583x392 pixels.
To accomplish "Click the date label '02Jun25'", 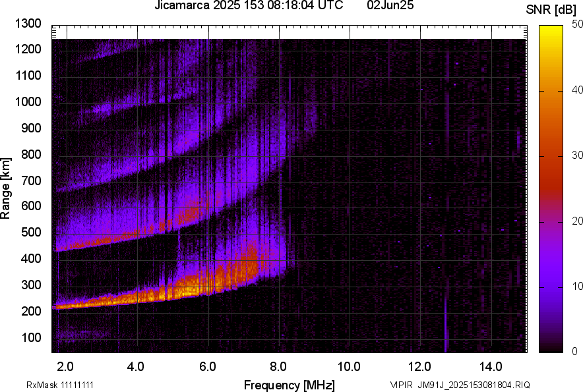I will point(390,5).
